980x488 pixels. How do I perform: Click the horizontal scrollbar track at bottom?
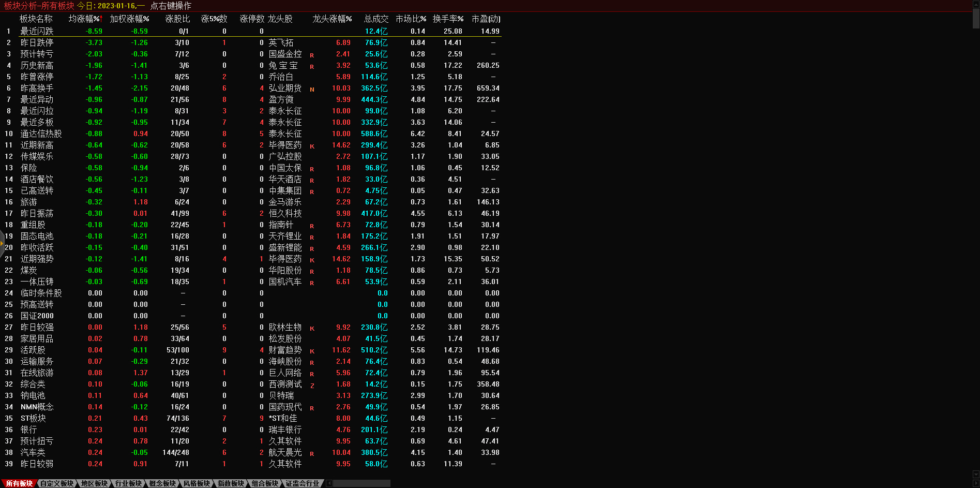pyautogui.click(x=362, y=483)
